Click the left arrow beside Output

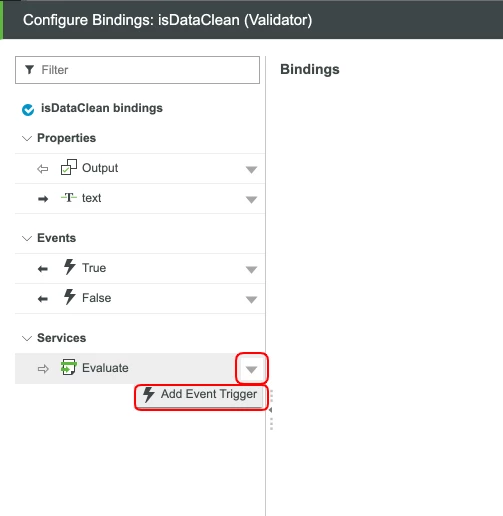43,169
